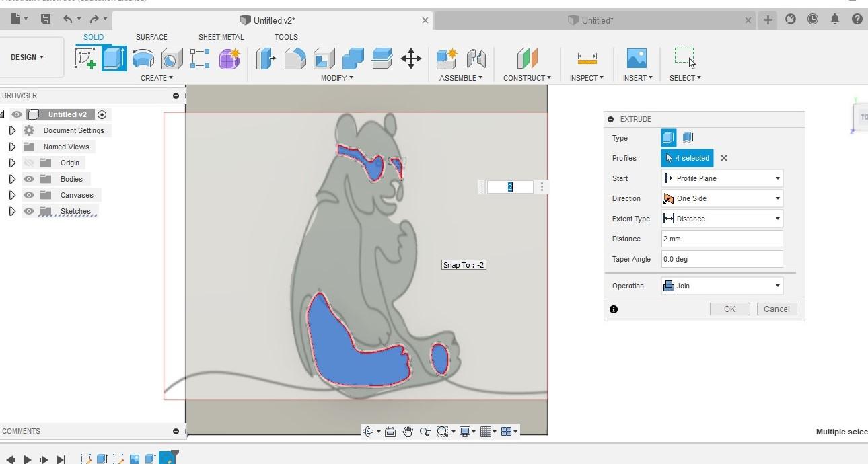Viewport: 868px width, 464px height.
Task: Click the window Select tool icon
Action: pyautogui.click(x=685, y=57)
